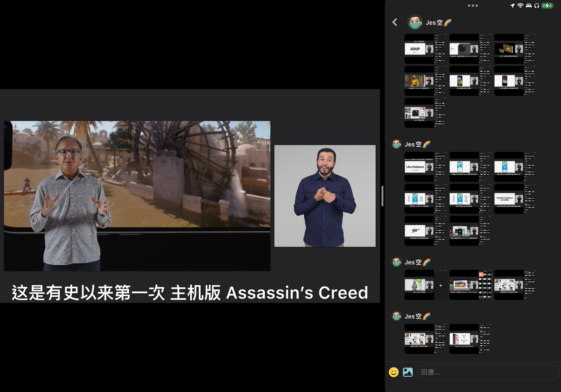Open the 卫星 SOS 紧急联络 thumbnail
Viewport: 561px width, 392px height.
click(515, 167)
